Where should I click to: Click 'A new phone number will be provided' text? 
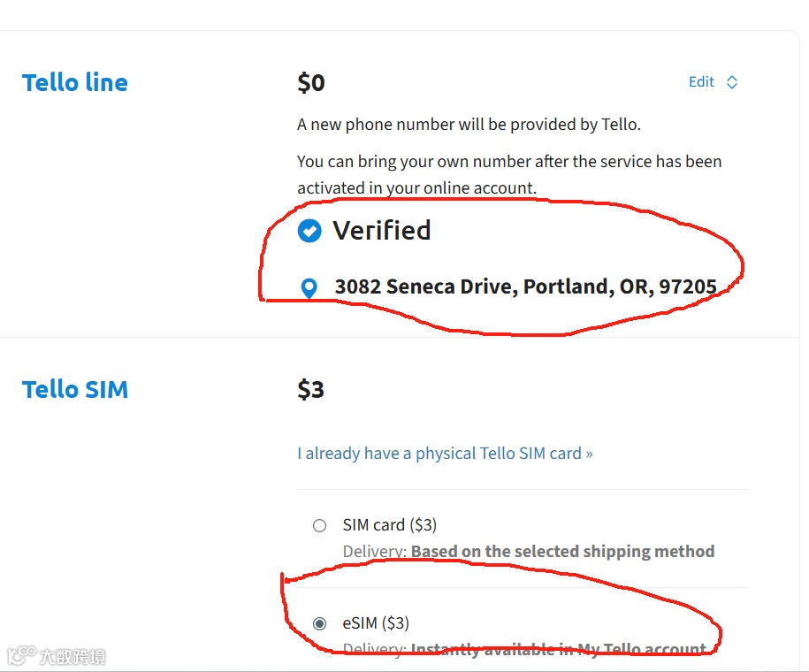[x=469, y=125]
